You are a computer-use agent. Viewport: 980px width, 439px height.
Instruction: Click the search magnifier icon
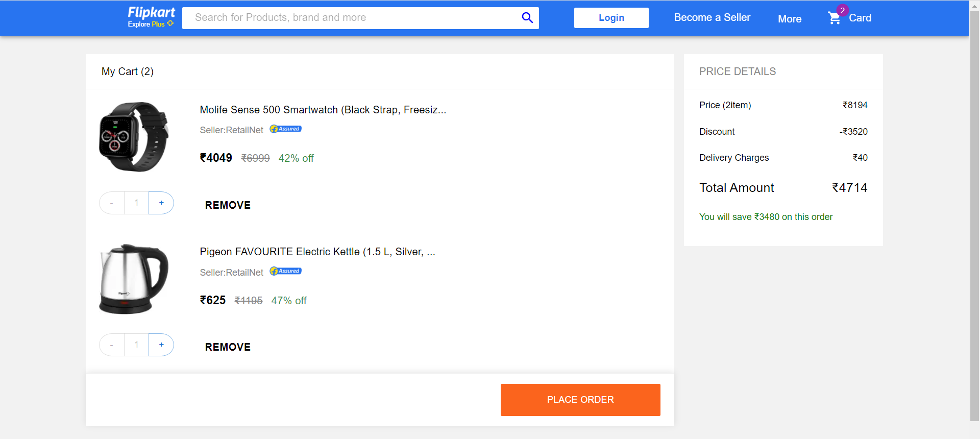527,18
